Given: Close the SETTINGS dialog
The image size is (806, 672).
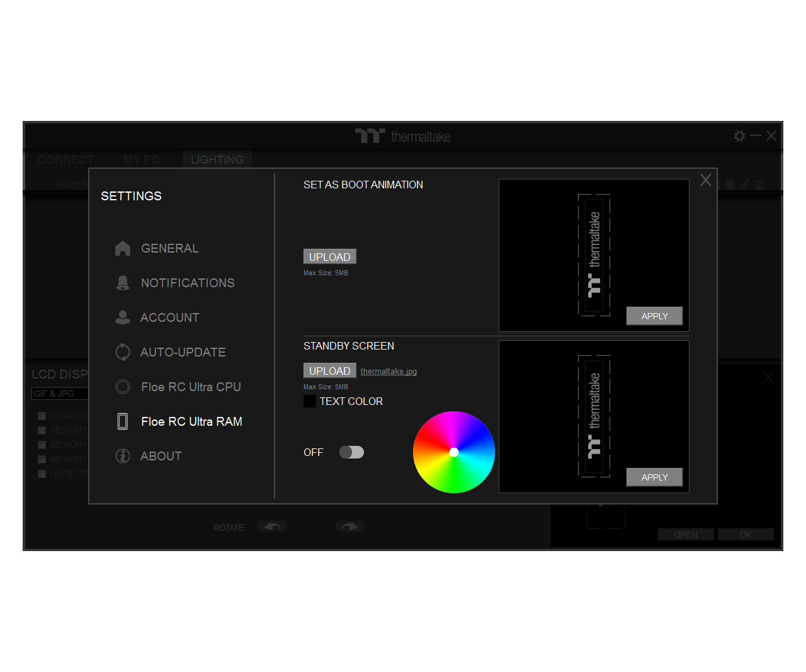Looking at the screenshot, I should coord(706,180).
